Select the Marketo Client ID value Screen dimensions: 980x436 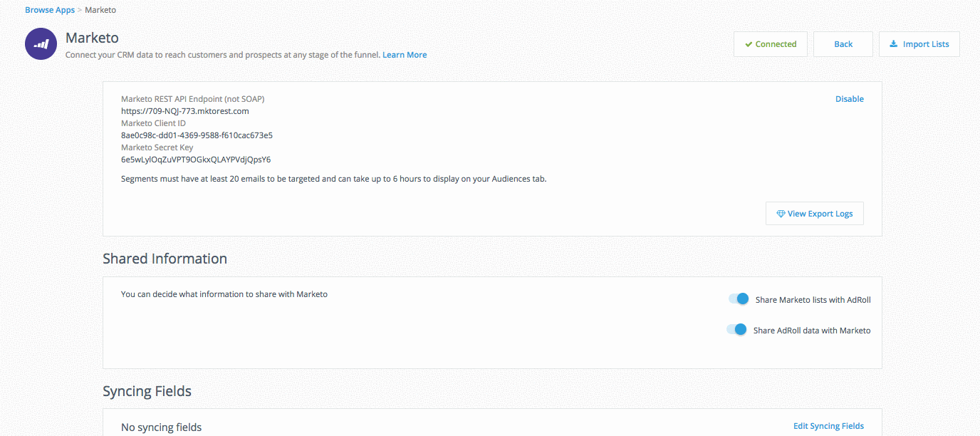197,135
